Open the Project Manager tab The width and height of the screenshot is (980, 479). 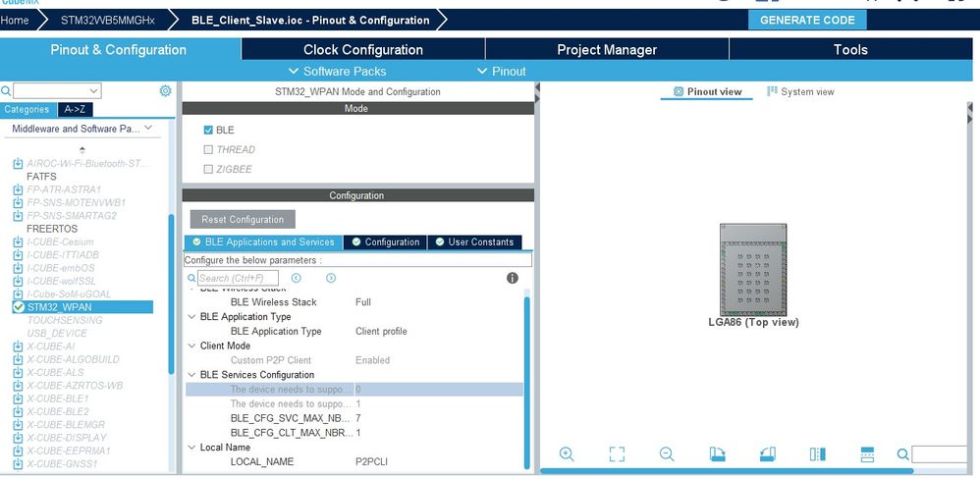tap(607, 49)
